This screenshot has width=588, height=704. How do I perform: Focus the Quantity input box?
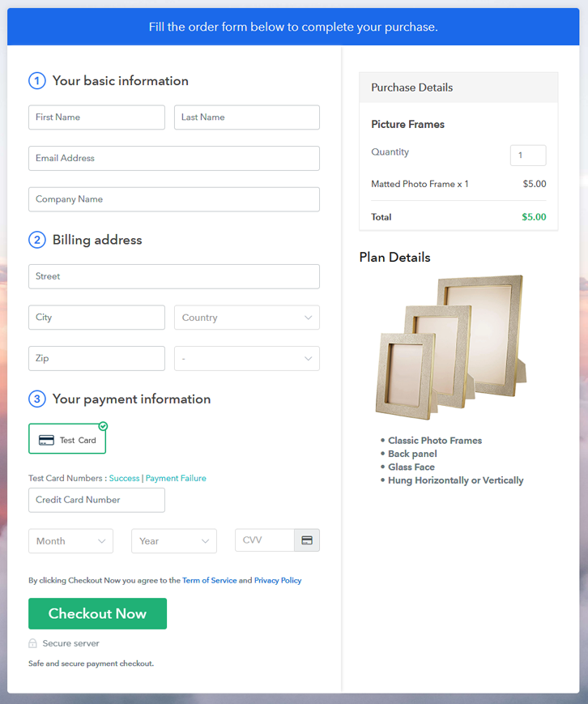528,156
